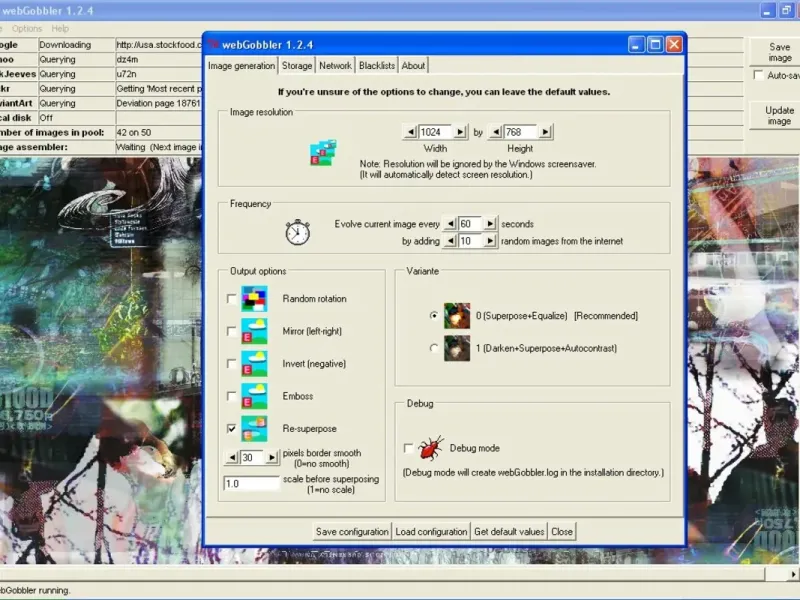Image resolution: width=800 pixels, height=600 pixels.
Task: Switch to the Storage tab
Action: click(296, 66)
